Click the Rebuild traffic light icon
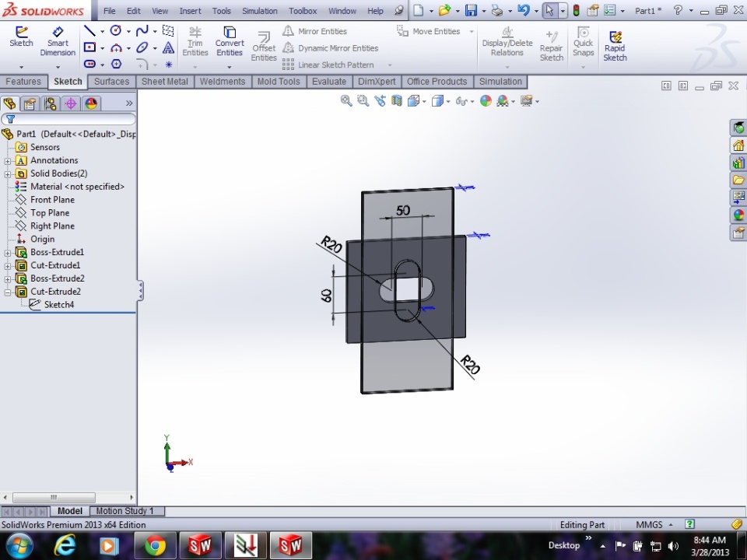The height and width of the screenshot is (560, 747). [x=576, y=10]
